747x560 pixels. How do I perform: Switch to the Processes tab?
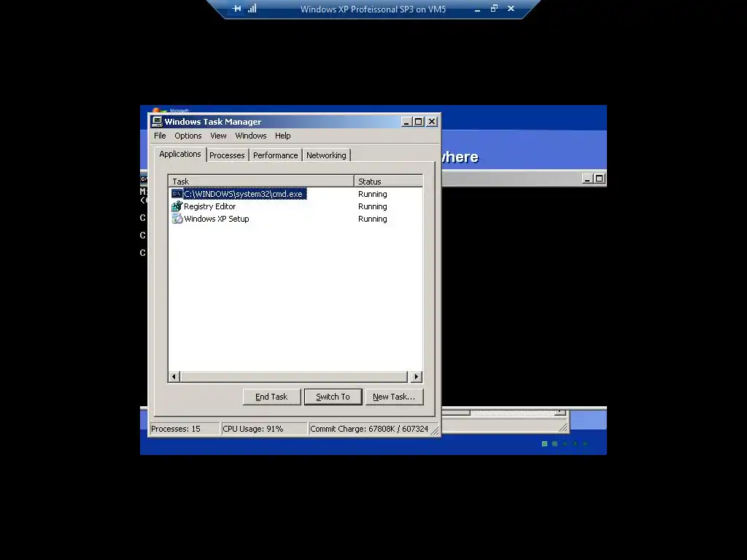coord(227,155)
